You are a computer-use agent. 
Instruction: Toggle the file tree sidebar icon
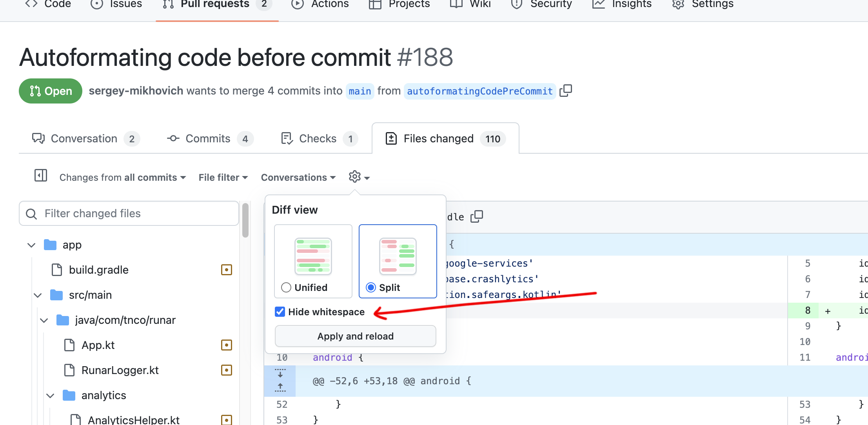pos(41,176)
